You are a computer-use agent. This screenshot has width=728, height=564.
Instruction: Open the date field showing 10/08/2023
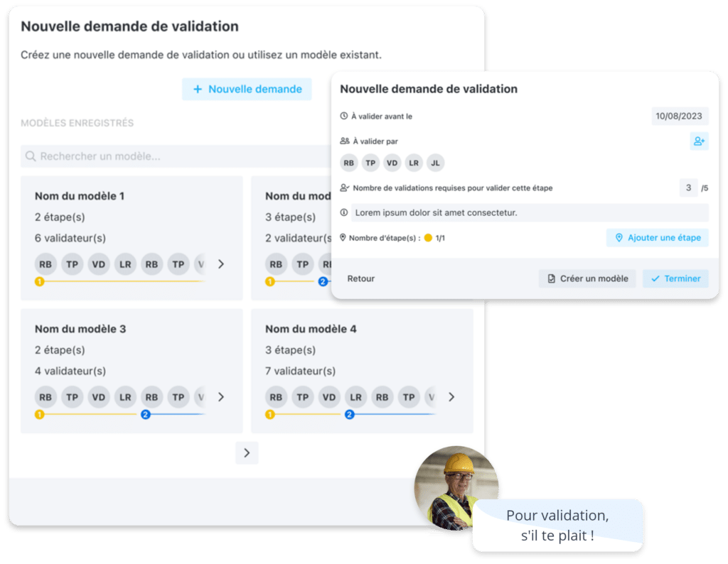[679, 116]
